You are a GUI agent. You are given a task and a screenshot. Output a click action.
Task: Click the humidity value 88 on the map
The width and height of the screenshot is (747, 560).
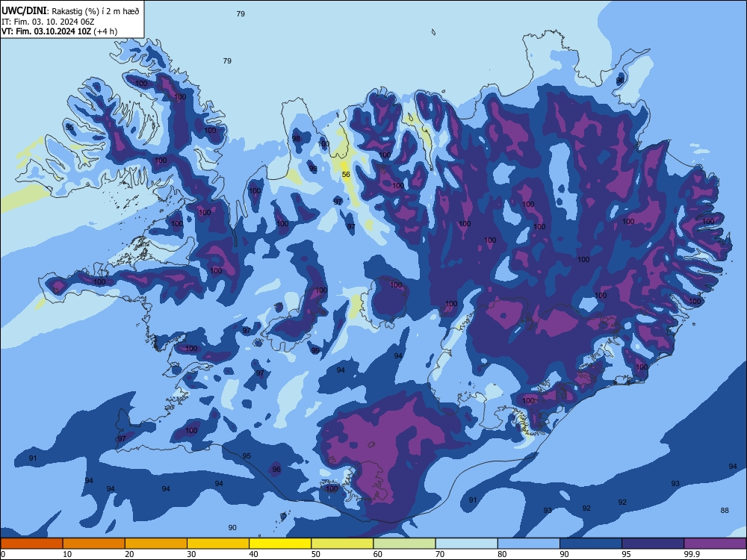pos(725,511)
